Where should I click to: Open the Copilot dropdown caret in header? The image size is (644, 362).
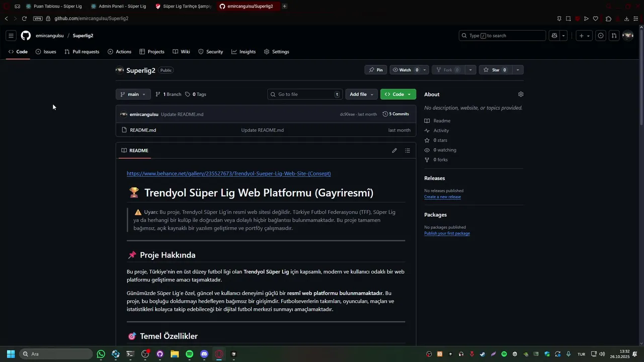click(563, 36)
